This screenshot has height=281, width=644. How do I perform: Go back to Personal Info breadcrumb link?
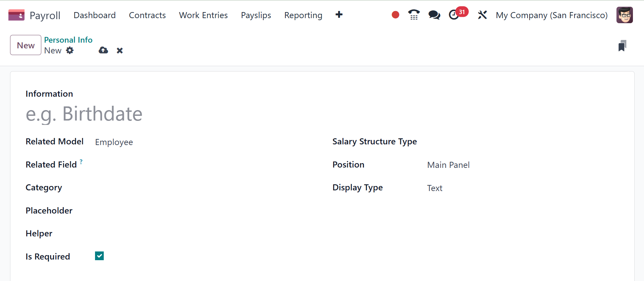coord(68,40)
